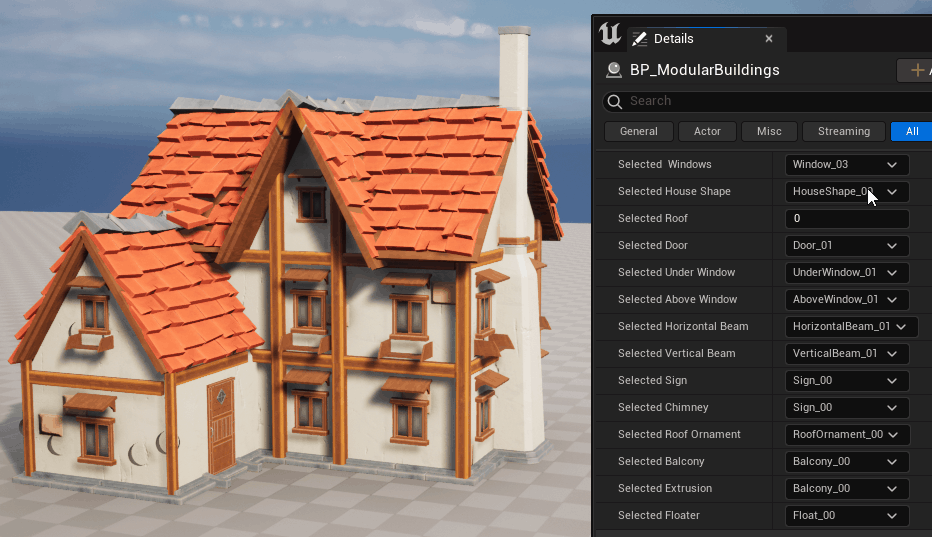Click the Selected Sign property label

[x=652, y=380]
